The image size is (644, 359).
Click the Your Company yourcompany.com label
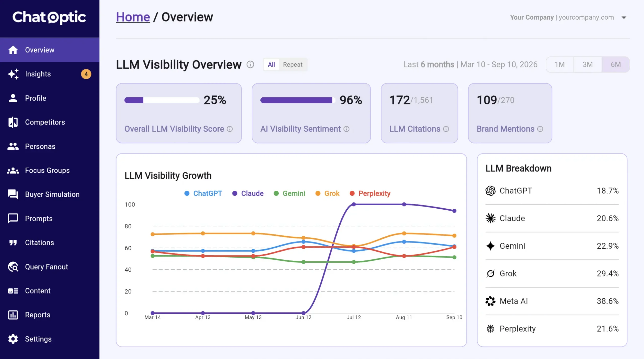click(x=562, y=17)
